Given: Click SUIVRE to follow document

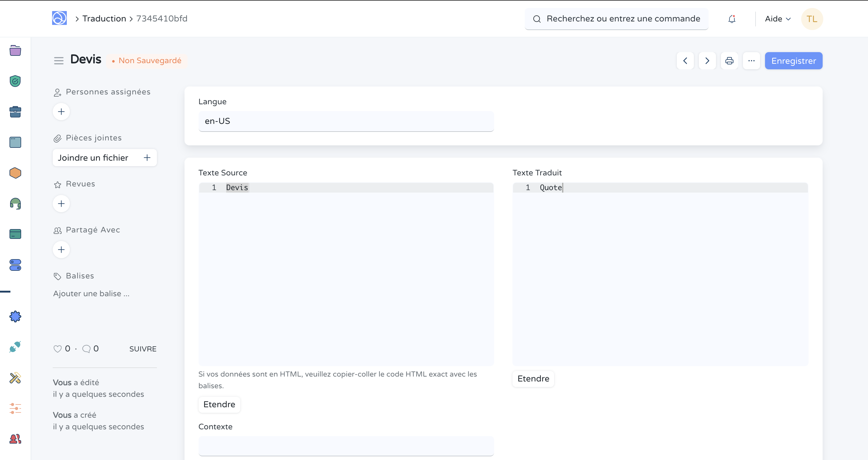Looking at the screenshot, I should point(143,349).
